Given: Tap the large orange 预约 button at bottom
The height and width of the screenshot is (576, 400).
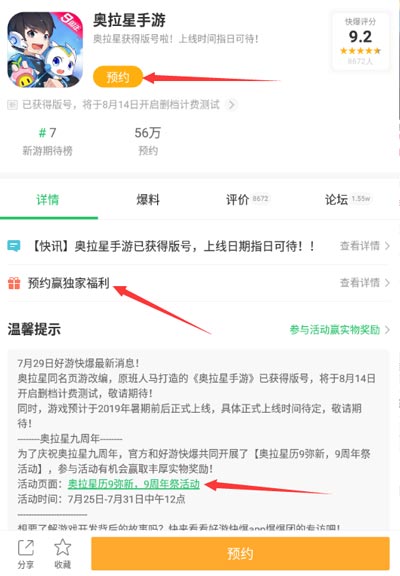Looking at the screenshot, I should coord(240,553).
